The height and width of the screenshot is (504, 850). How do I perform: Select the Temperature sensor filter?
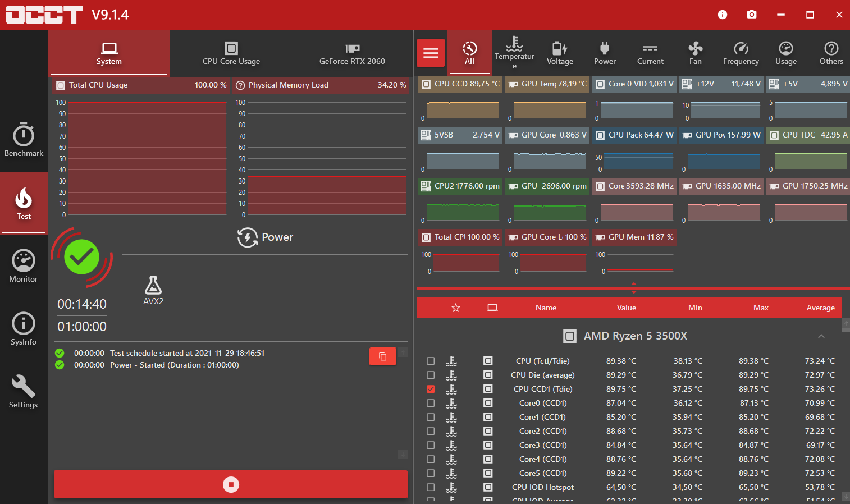(514, 53)
